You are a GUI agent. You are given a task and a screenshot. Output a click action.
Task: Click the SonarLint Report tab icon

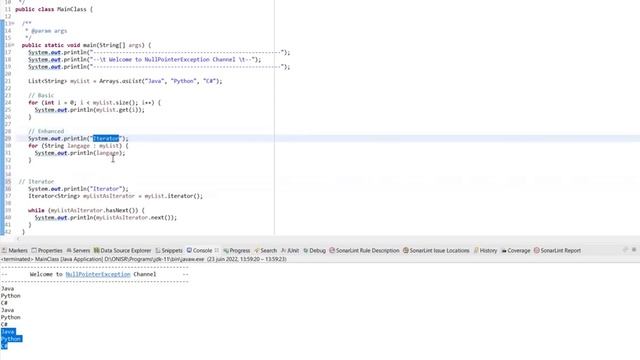(536, 250)
